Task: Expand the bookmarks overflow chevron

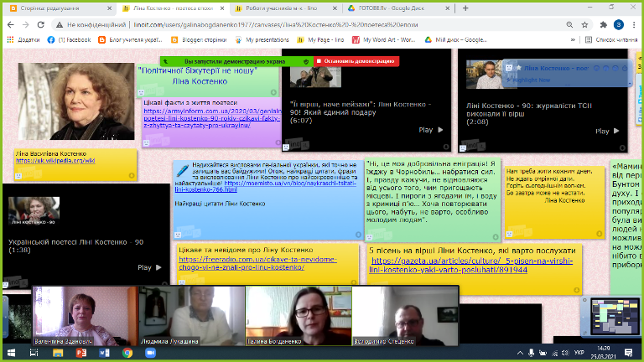Action: coord(573,40)
